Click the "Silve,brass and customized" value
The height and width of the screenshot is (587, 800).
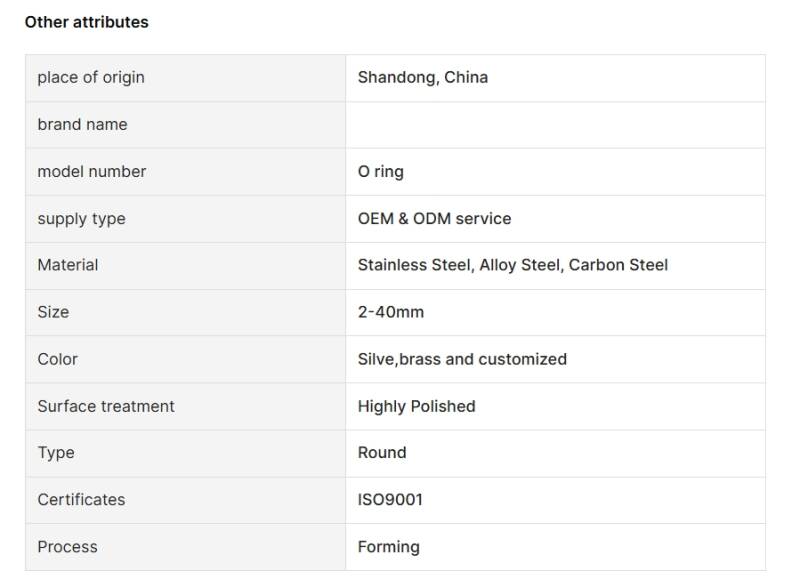tap(462, 359)
